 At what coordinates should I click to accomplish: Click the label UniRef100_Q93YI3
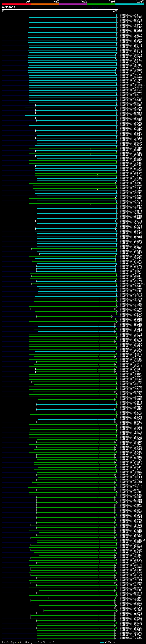coord(131,47)
